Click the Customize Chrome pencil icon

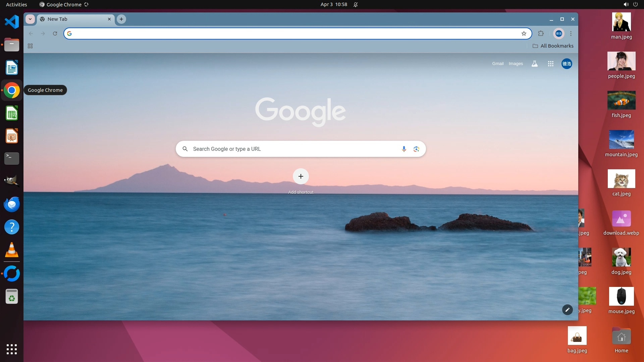[x=567, y=310]
